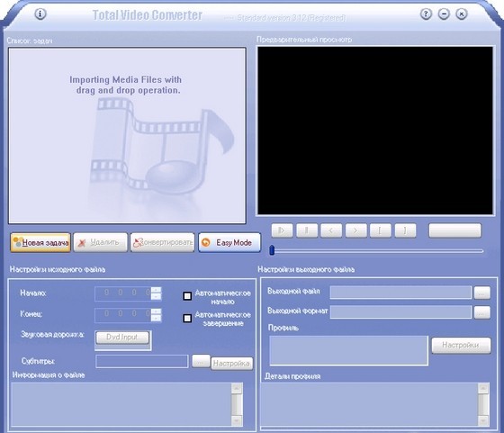Open the subtitle Настройка button
504x433 pixels.
(x=232, y=364)
